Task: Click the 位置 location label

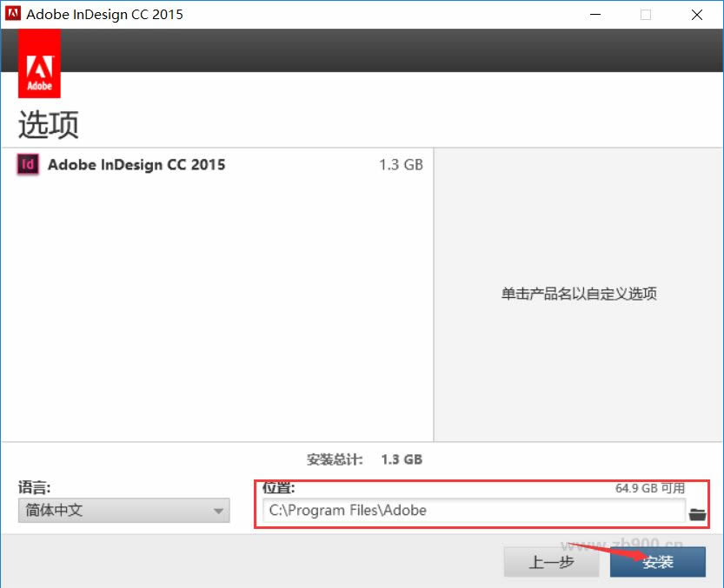Action: (278, 487)
